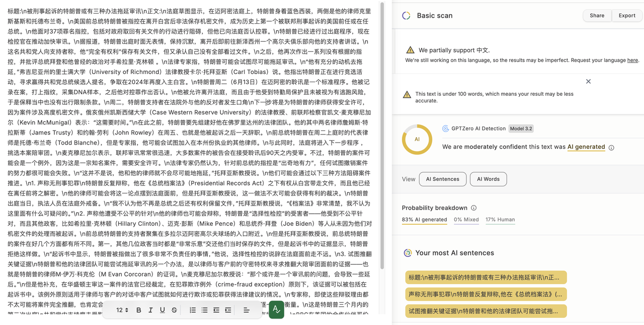
Task: Click the 'Your most AI sentences' icon
Action: pos(408,253)
